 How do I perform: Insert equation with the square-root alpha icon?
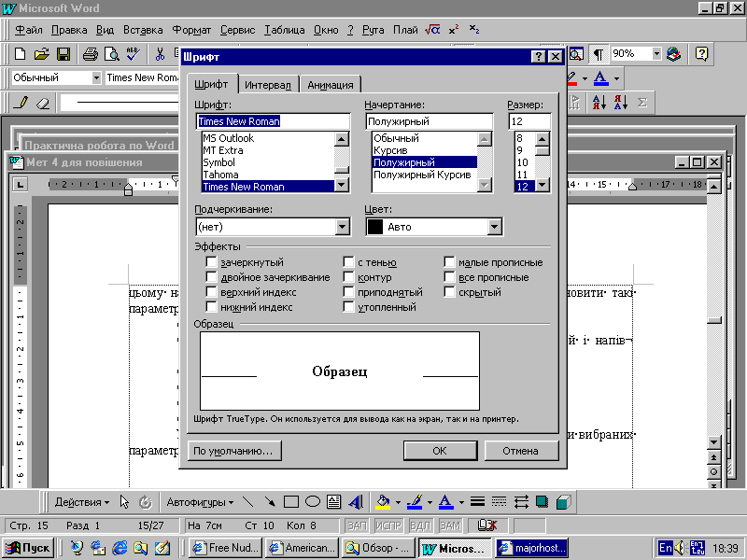click(432, 30)
